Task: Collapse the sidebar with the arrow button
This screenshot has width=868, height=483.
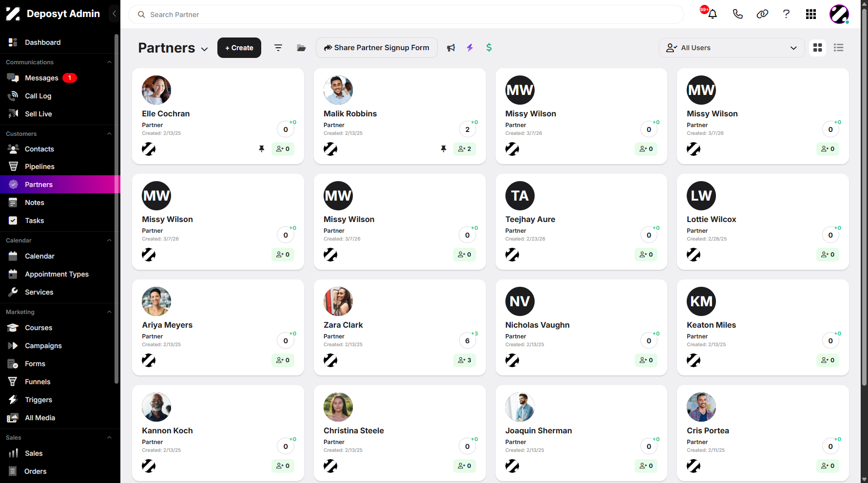Action: 114,14
